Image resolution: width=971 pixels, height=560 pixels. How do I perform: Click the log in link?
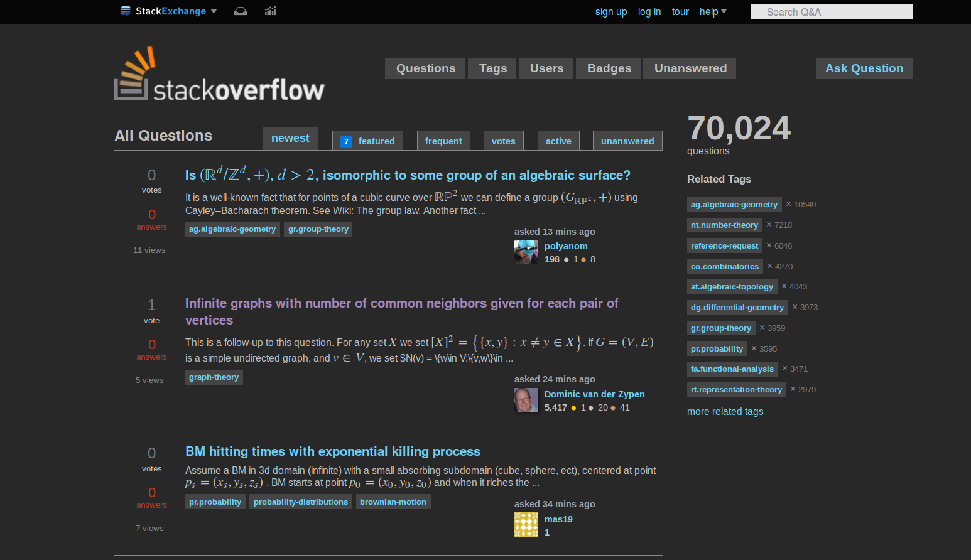tap(649, 11)
